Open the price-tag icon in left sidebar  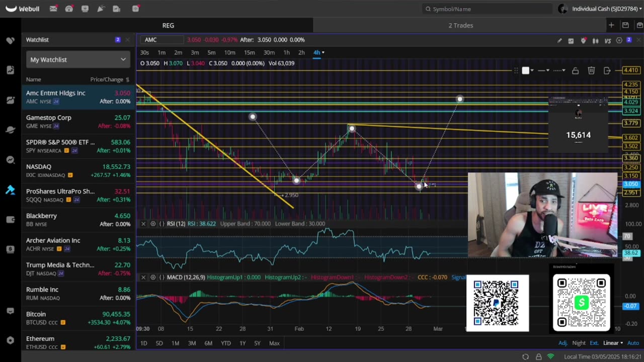pos(10,40)
